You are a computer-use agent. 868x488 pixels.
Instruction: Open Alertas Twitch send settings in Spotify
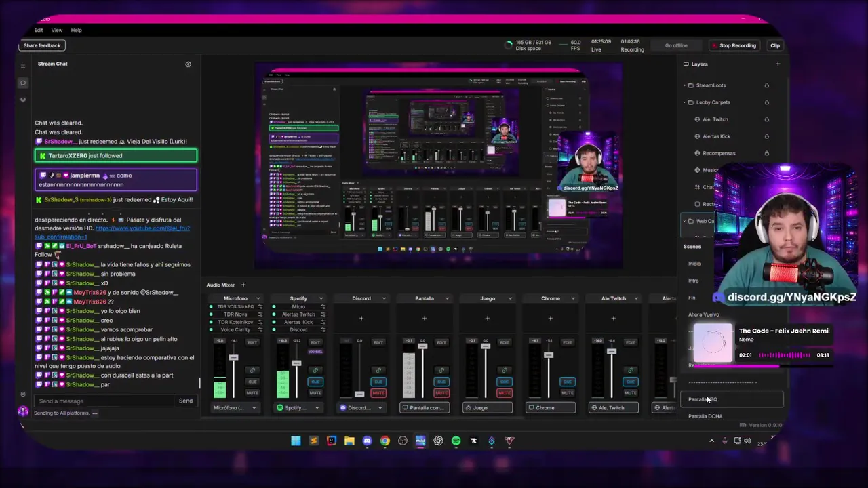click(323, 314)
